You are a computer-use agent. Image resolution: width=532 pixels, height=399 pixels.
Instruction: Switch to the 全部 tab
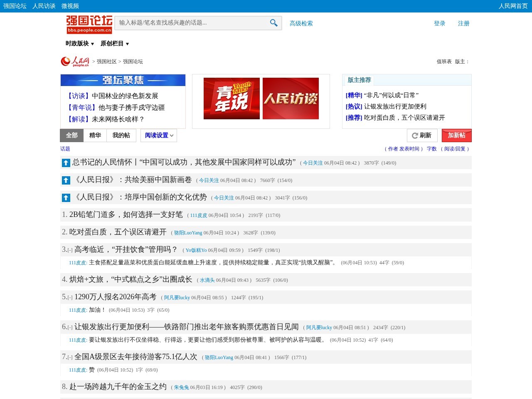click(72, 135)
